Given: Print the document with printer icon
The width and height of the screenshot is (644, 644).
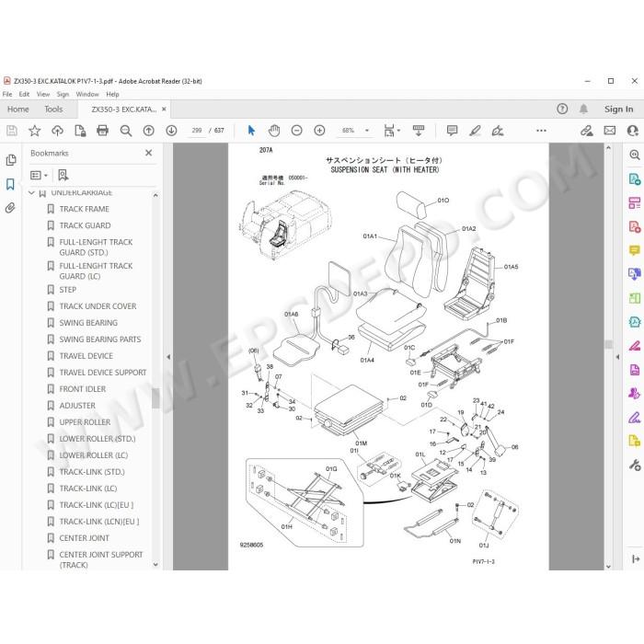Looking at the screenshot, I should (103, 131).
